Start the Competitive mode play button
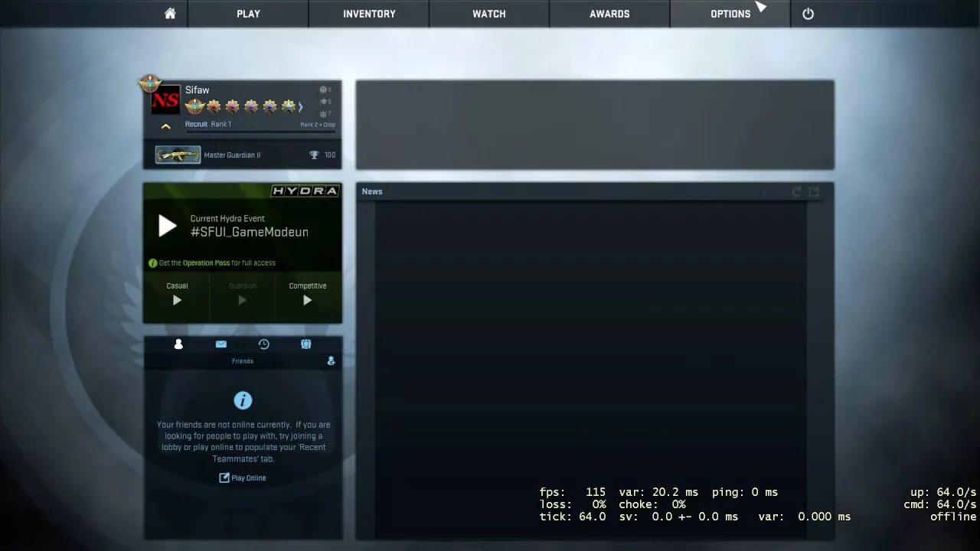Screen dimensions: 980x551 pyautogui.click(x=307, y=300)
